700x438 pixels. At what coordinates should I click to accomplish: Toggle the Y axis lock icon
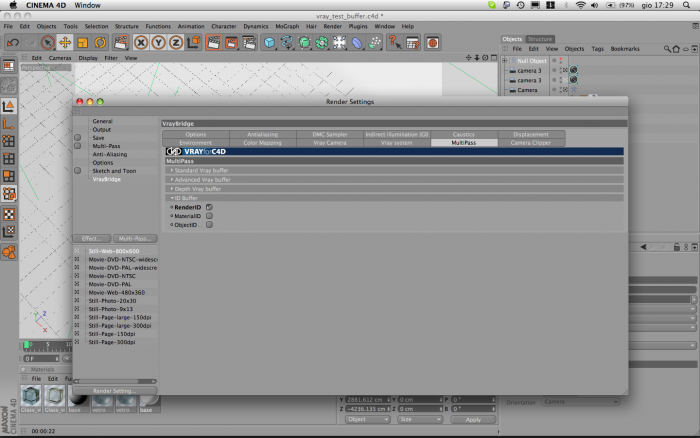[x=158, y=42]
